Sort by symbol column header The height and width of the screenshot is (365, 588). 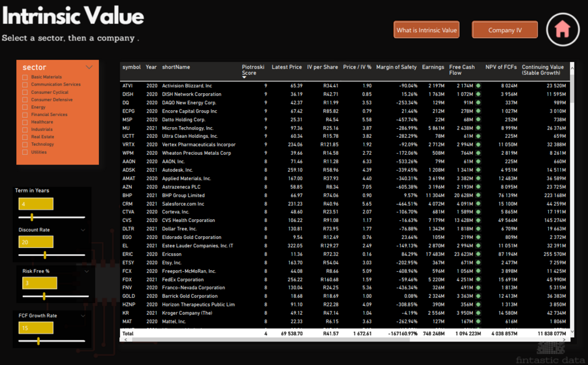tap(131, 67)
